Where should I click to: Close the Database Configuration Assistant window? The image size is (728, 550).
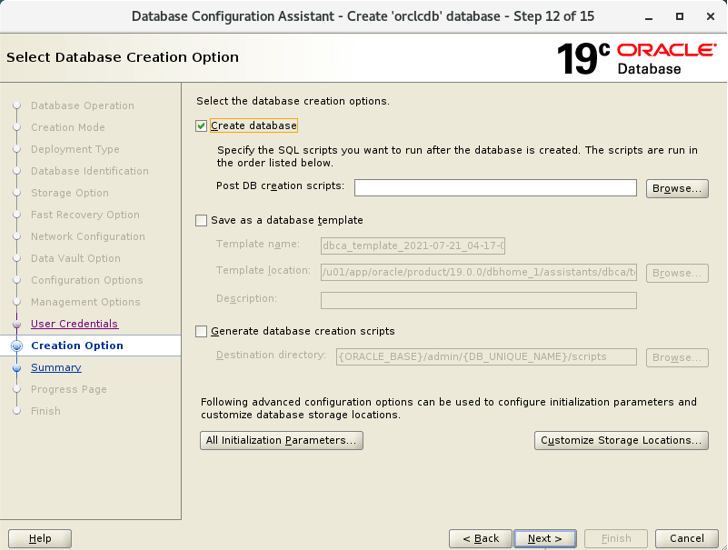710,17
